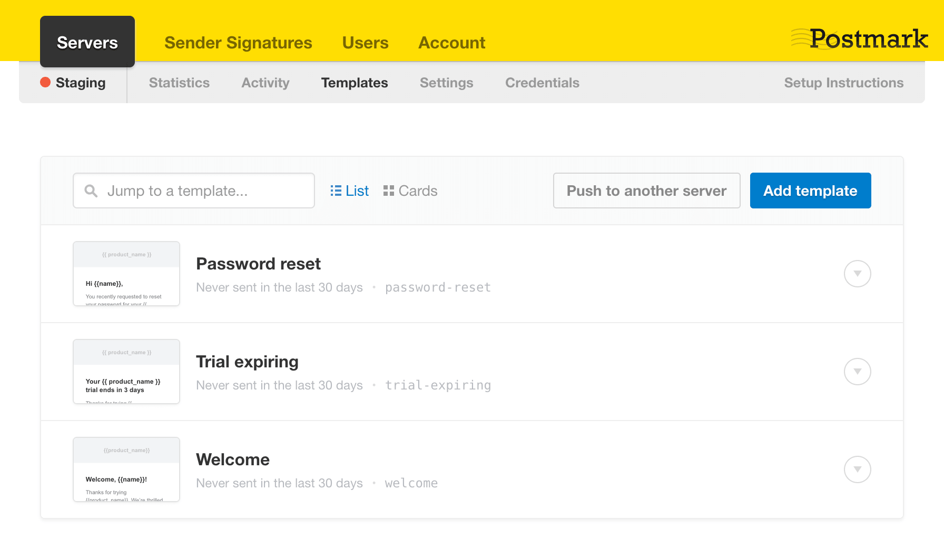This screenshot has width=944, height=560.
Task: Click the Add template button
Action: (810, 191)
